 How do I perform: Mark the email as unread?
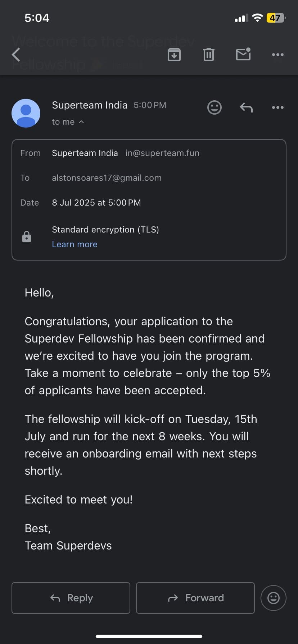click(x=243, y=54)
